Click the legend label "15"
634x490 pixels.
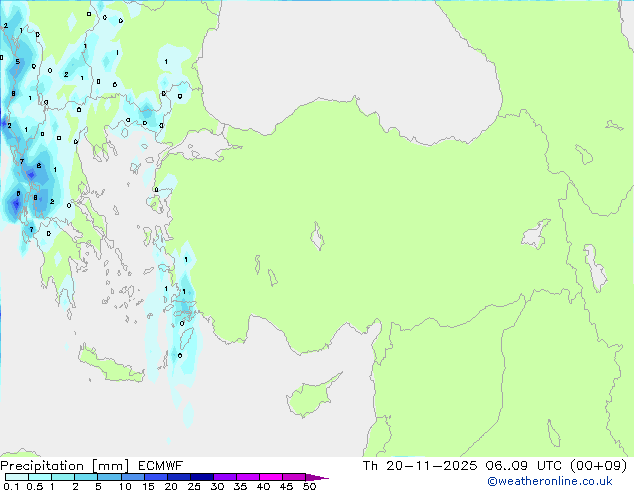point(148,486)
